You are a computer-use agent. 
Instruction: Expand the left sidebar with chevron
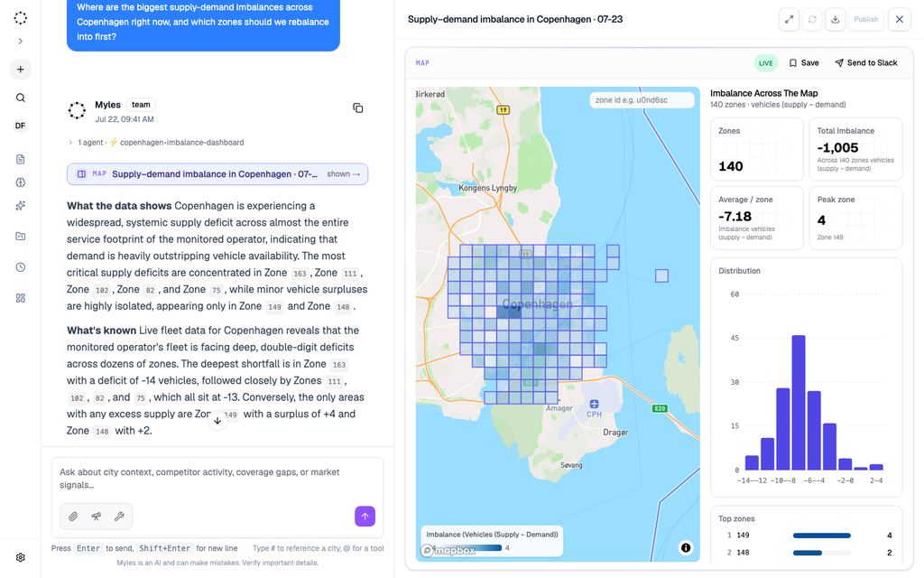[x=20, y=42]
